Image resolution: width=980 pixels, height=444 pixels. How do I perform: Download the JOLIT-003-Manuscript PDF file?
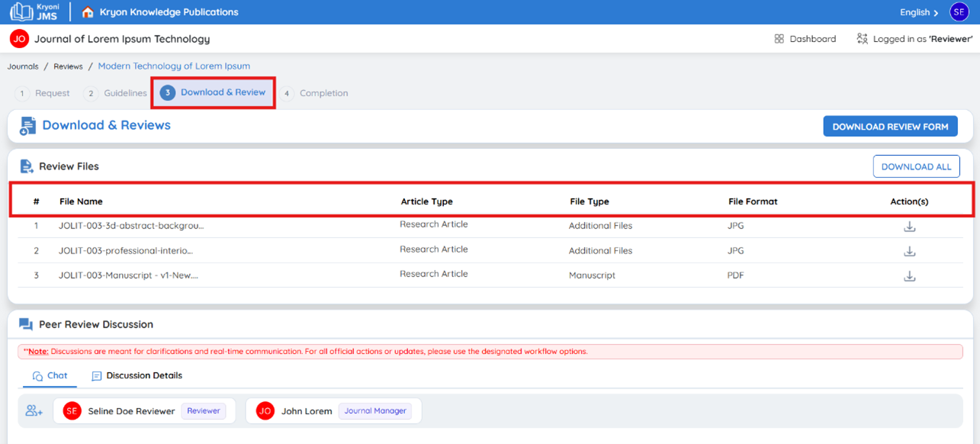(909, 276)
